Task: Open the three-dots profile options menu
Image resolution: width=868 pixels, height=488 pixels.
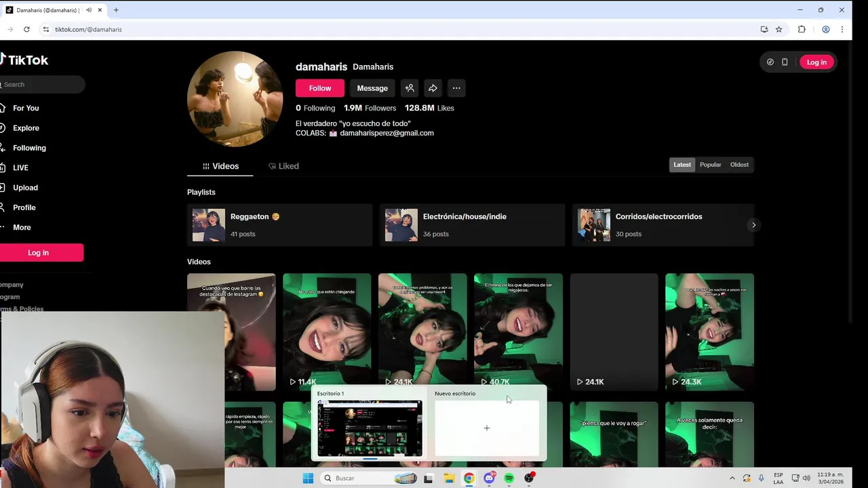Action: coord(456,88)
